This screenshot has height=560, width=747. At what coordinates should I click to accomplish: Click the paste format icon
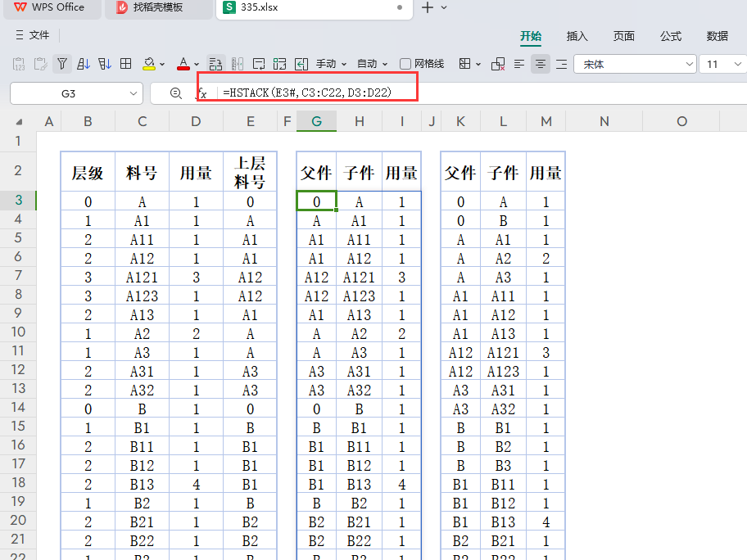(x=40, y=64)
